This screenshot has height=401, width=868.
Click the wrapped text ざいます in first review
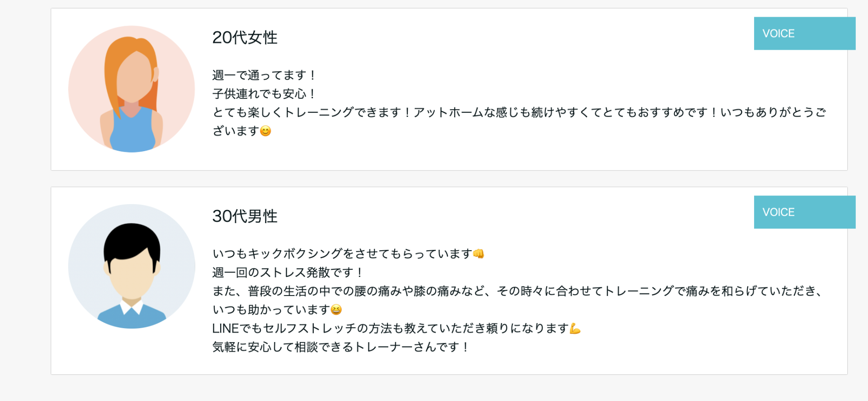[x=236, y=131]
